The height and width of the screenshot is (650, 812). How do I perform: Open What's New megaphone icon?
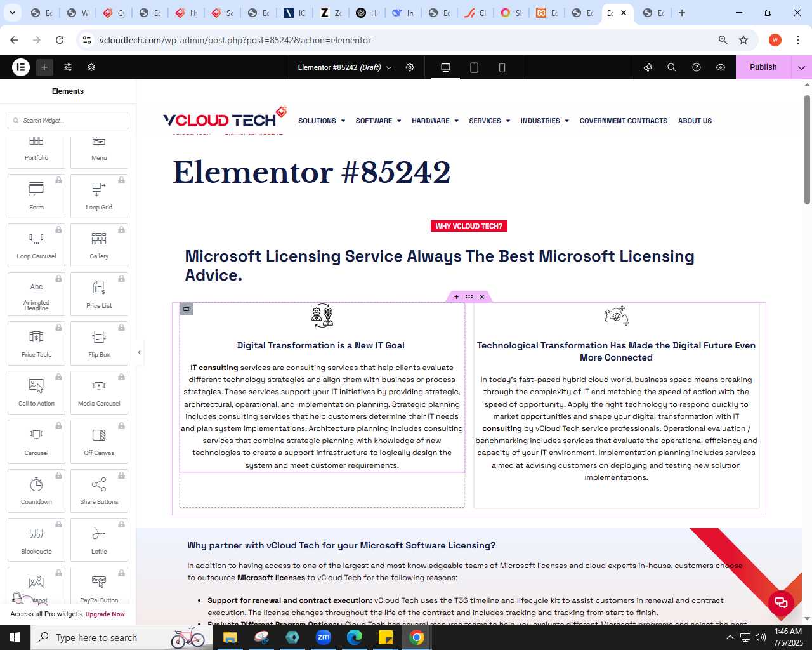pyautogui.click(x=648, y=67)
